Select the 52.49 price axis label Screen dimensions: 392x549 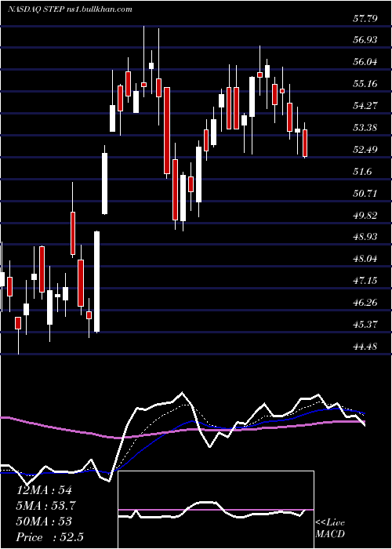(365, 150)
